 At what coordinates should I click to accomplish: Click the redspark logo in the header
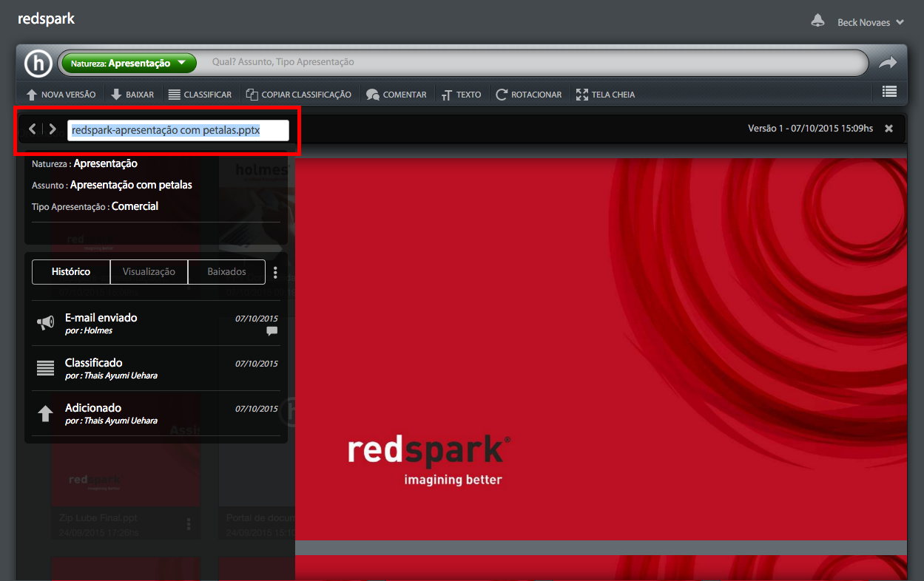pyautogui.click(x=46, y=18)
